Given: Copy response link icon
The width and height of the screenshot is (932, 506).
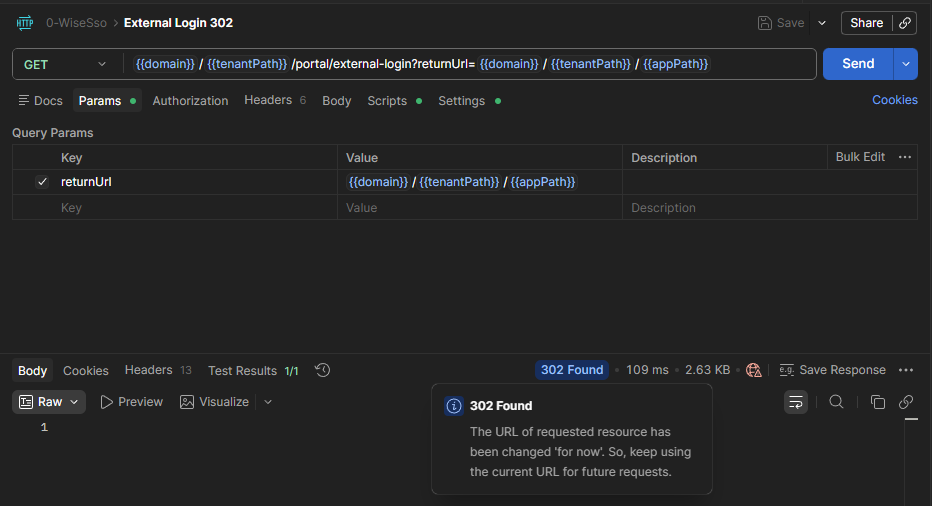Looking at the screenshot, I should click(906, 402).
